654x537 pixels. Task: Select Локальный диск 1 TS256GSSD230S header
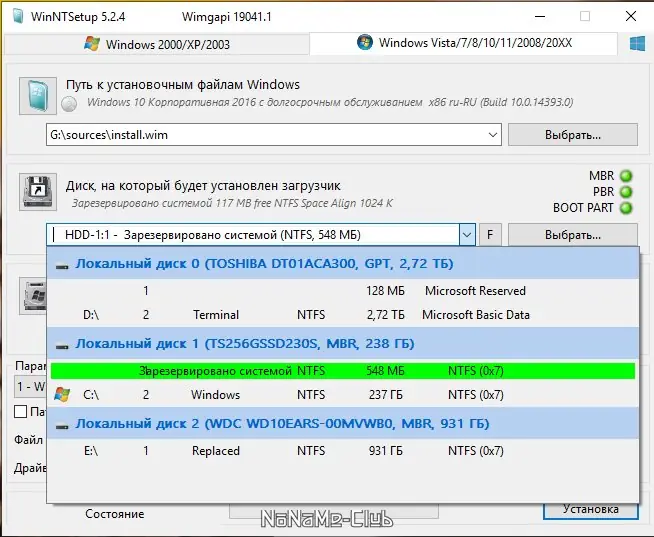click(343, 344)
